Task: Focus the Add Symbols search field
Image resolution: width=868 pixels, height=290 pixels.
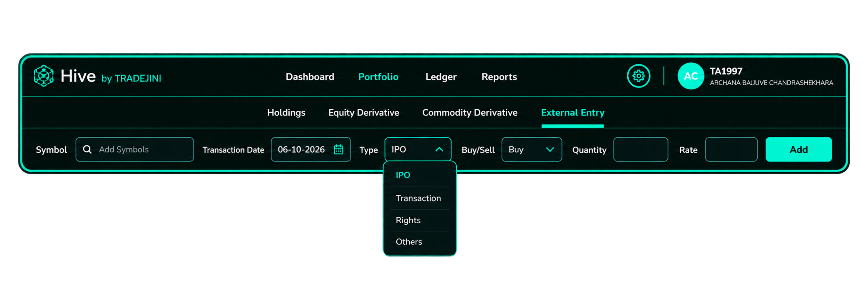Action: click(134, 149)
